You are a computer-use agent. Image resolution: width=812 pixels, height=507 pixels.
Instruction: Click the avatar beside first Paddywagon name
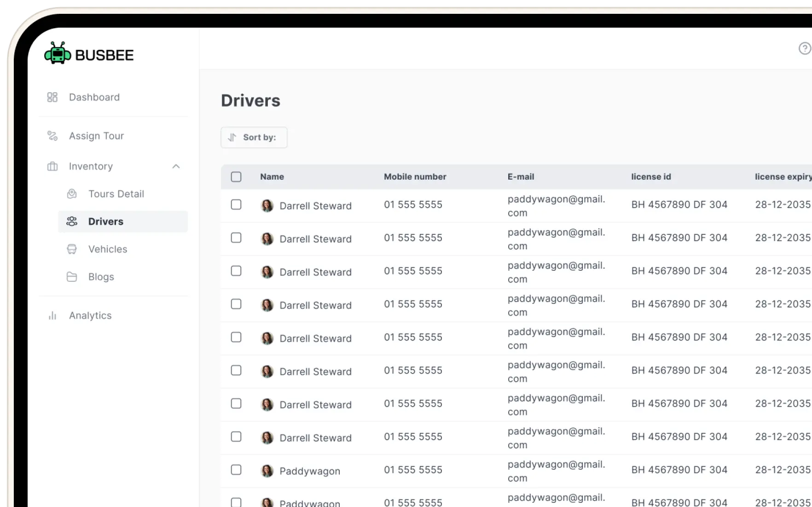267,471
